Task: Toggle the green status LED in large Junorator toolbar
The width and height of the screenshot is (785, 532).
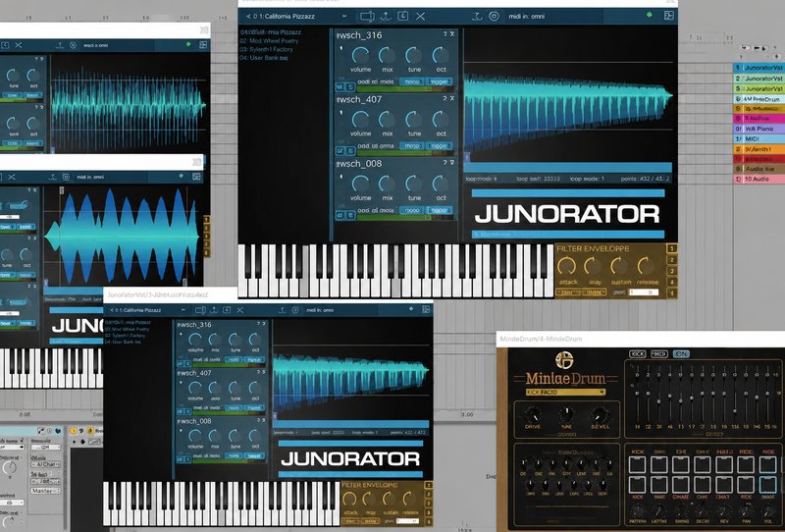Action: pyautogui.click(x=650, y=15)
